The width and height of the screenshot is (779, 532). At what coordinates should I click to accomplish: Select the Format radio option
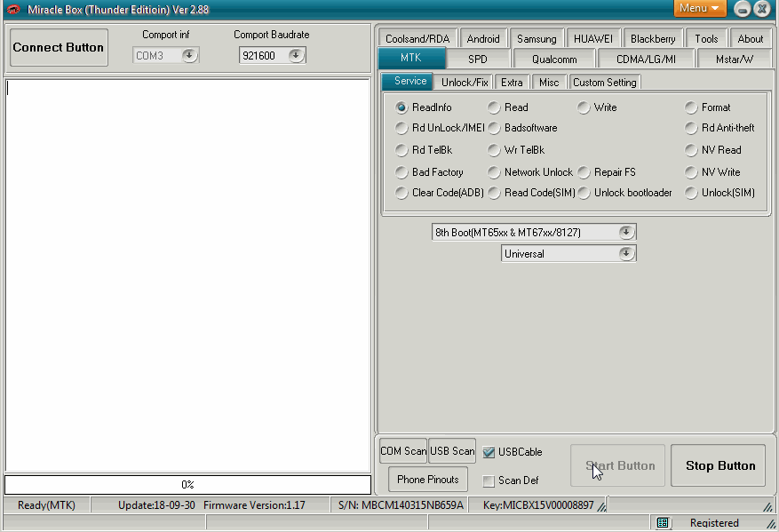tap(691, 107)
